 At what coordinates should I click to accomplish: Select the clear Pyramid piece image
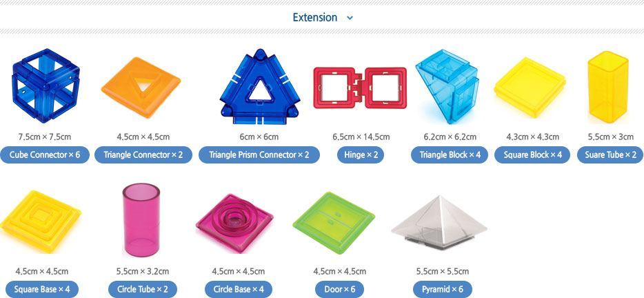tap(439, 222)
